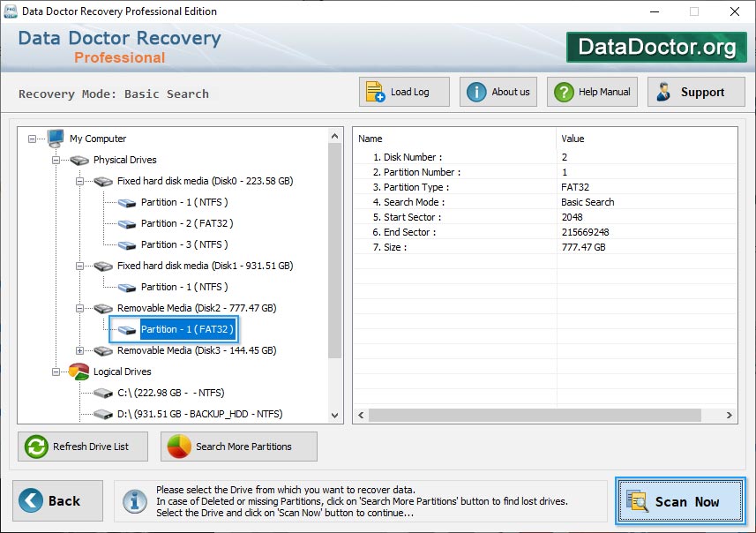Click the drive tree vertical scrollbar thumb
Screen dimensions: 756x533
pyautogui.click(x=335, y=251)
